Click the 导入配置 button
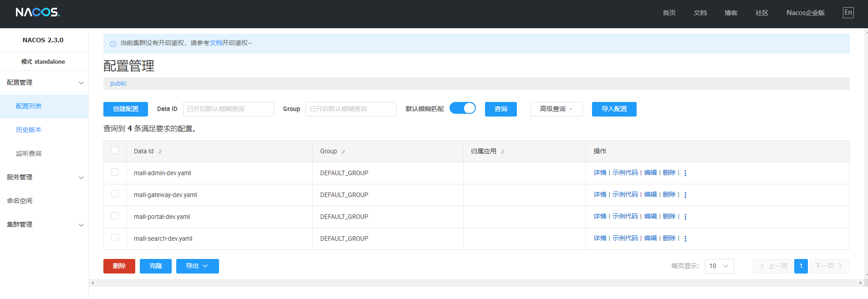868x299 pixels. click(x=614, y=109)
